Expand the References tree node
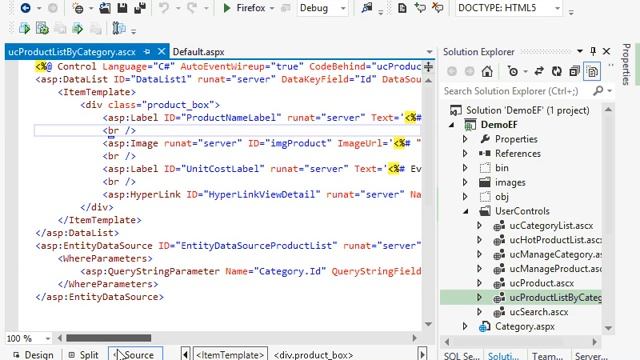Viewport: 640px width, 360px height. point(465,153)
